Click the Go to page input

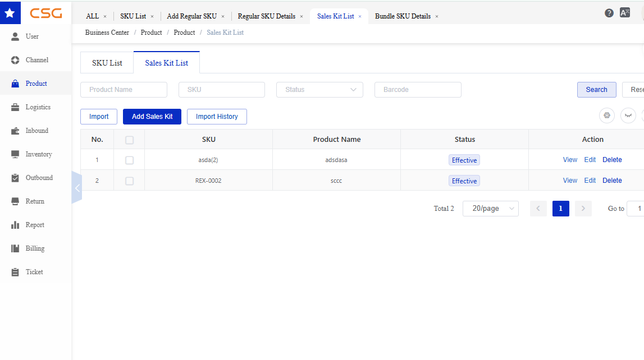(636, 209)
